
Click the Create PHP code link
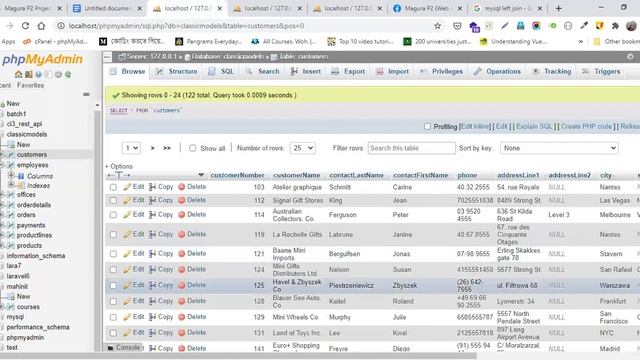coord(586,127)
